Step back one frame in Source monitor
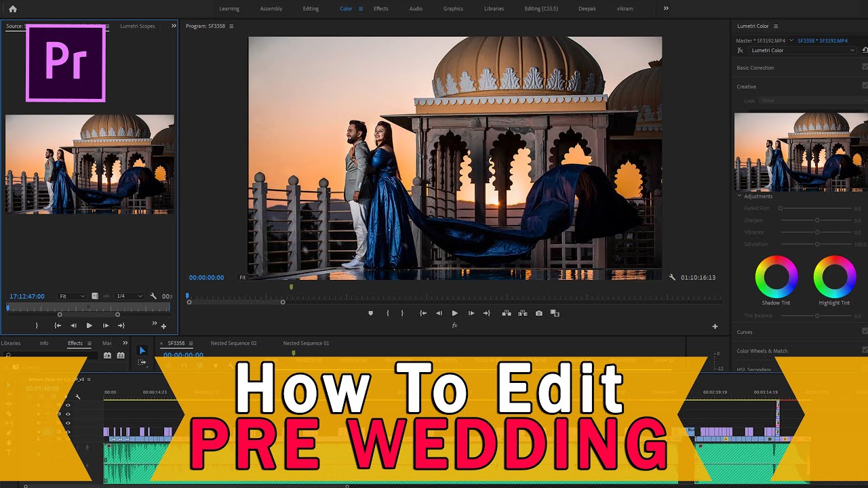This screenshot has width=868, height=488. [x=73, y=325]
